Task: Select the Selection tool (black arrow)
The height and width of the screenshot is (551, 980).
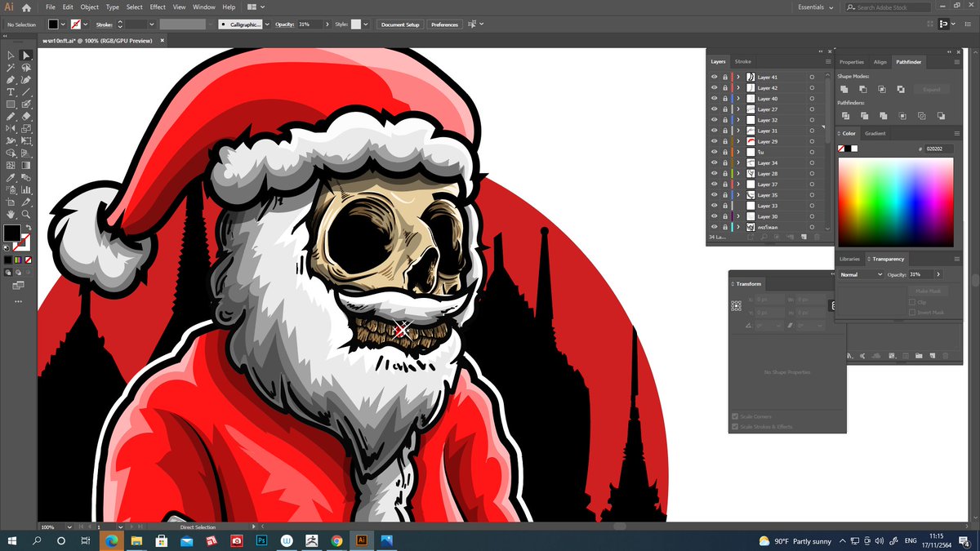Action: point(11,56)
